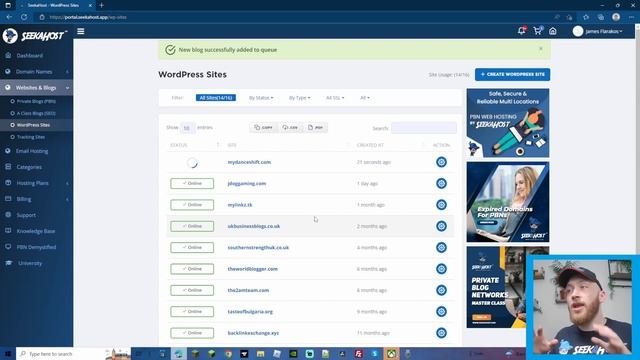Open FileZilla from the taskbar
This screenshot has height=360, width=640.
[358, 353]
